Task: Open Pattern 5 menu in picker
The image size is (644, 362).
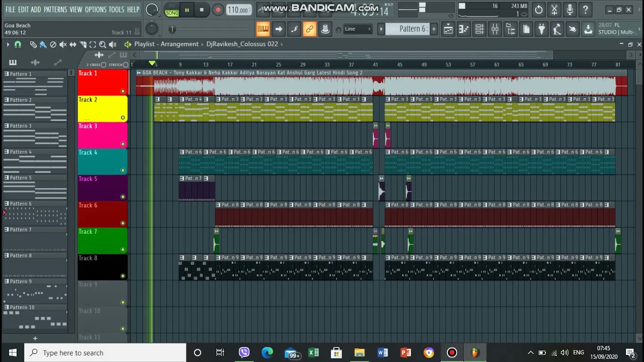Action: coord(7,178)
